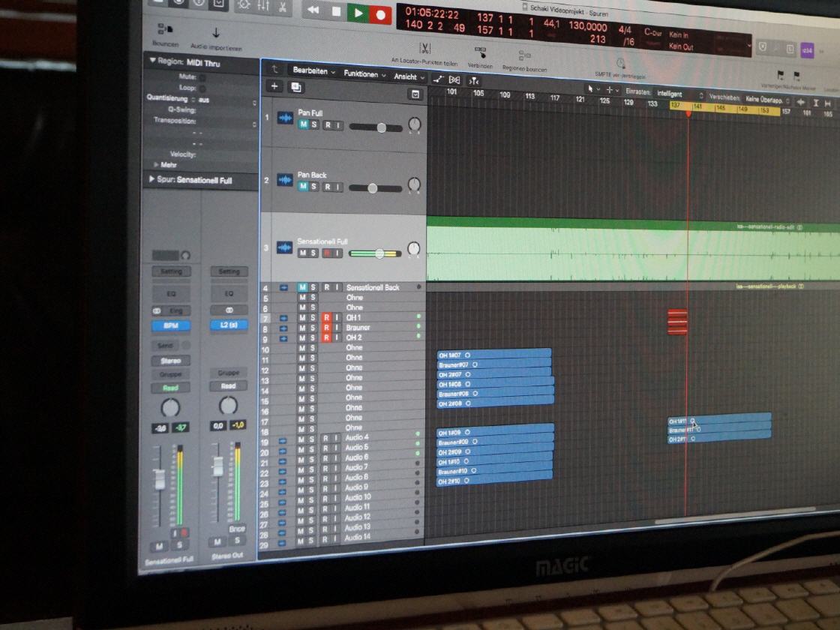Open the scissors Editors button in the top toolbar
The image size is (840, 630).
282,7
